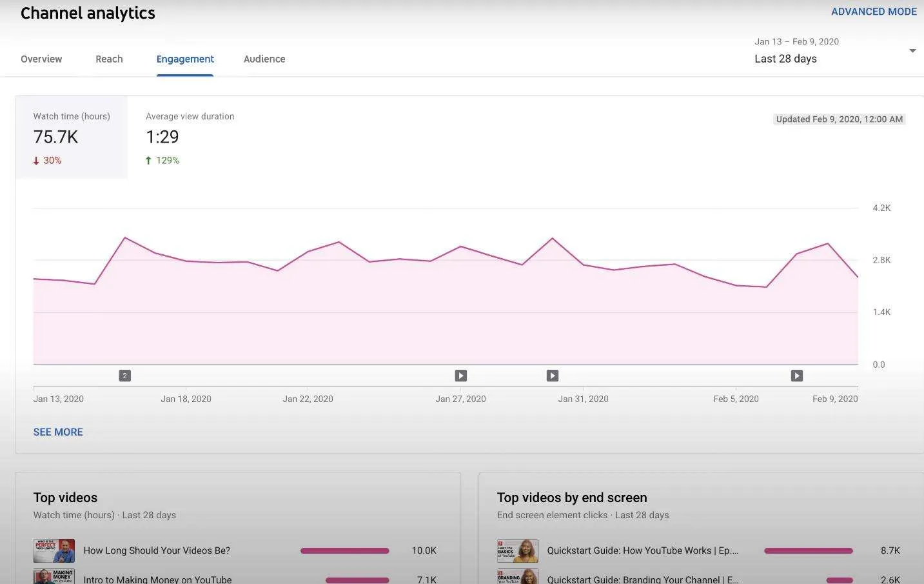Switch to the Reach tab
Image resolution: width=924 pixels, height=584 pixels.
click(109, 59)
